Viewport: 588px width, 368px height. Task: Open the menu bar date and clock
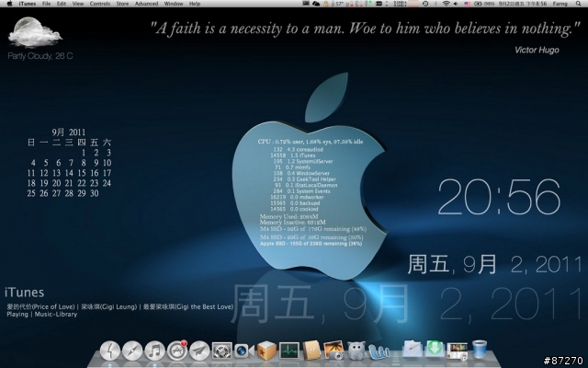click(x=523, y=4)
